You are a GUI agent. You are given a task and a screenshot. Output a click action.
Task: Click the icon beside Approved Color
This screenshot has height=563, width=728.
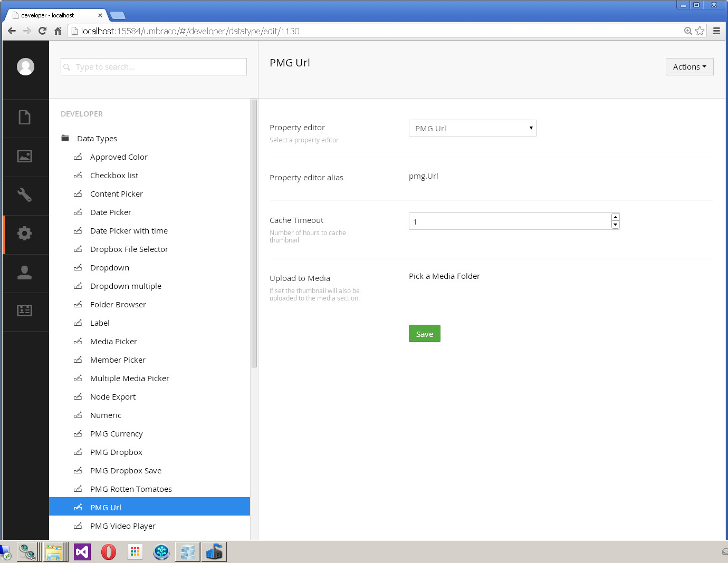[78, 157]
